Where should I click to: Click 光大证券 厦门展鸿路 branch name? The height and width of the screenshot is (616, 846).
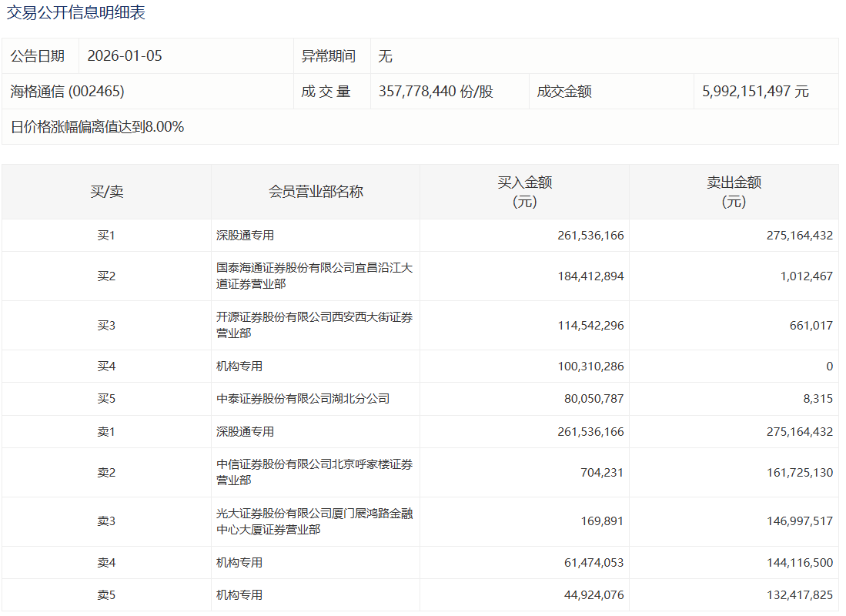coord(314,521)
